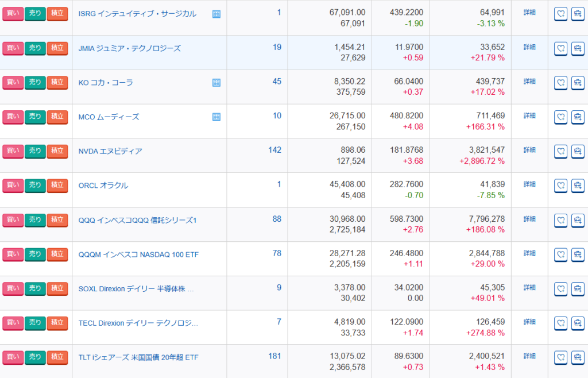Click 買い for SOXL Direxion
The height and width of the screenshot is (378, 588).
click(x=13, y=288)
